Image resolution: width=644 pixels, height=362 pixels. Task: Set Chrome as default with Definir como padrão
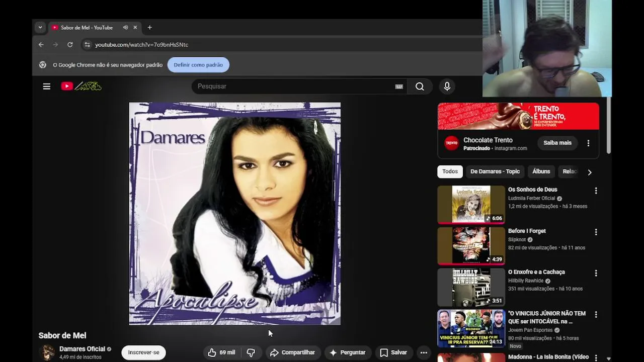click(198, 65)
